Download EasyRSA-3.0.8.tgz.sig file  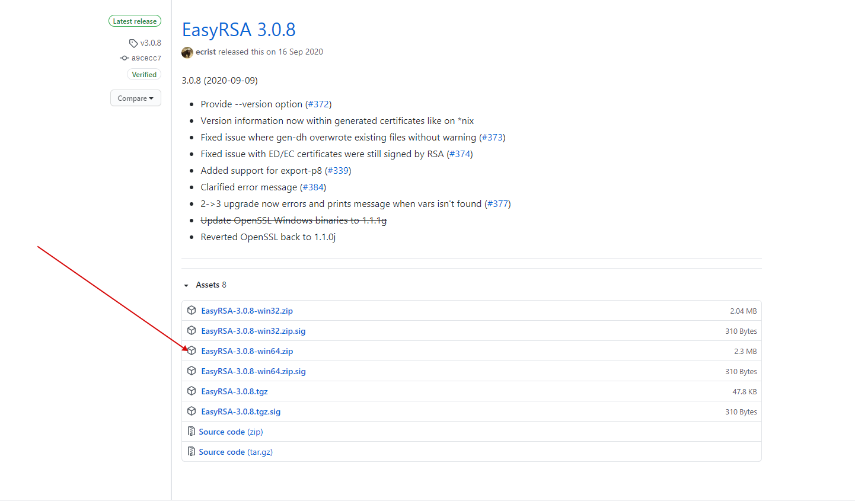click(241, 412)
